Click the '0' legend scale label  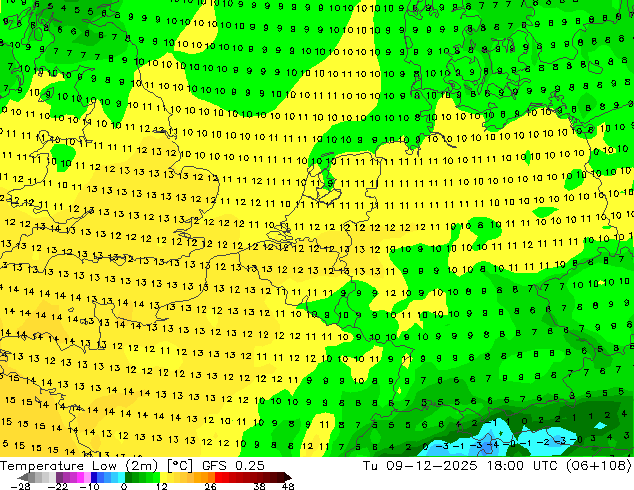pos(124,486)
